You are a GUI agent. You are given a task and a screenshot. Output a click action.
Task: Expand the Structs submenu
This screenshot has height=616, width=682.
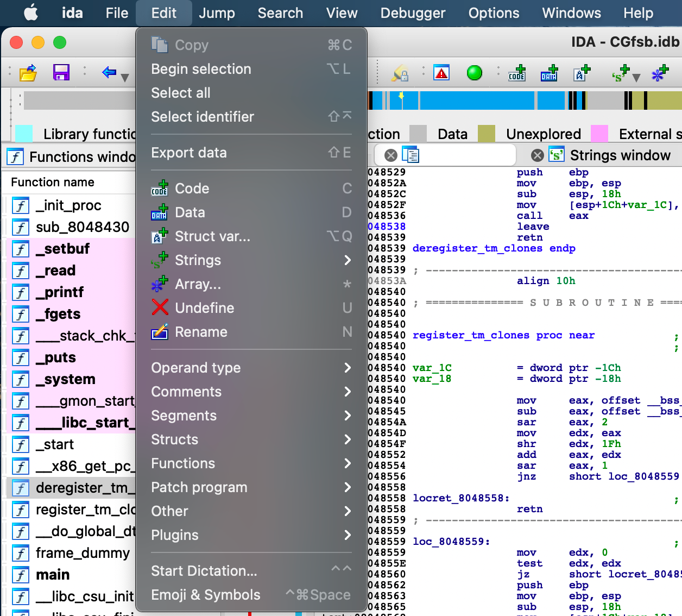[x=251, y=439]
